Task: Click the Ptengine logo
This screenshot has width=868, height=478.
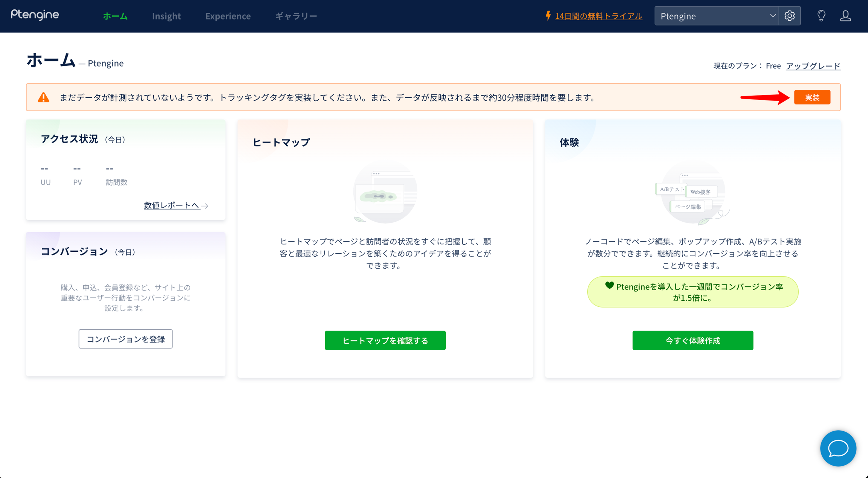Action: [35, 15]
